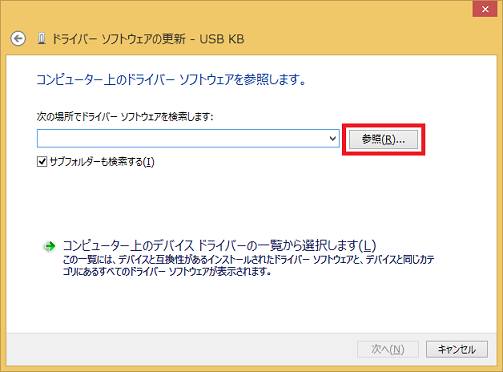
Task: Go back using the circular arrow button
Action: coord(18,39)
